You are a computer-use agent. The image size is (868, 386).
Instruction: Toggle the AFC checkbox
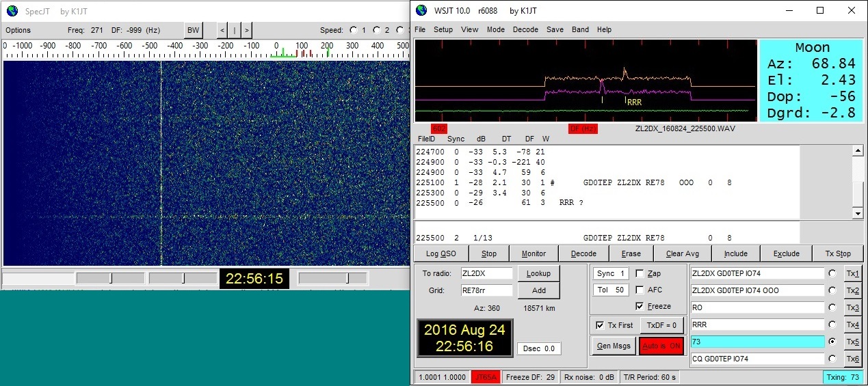pyautogui.click(x=640, y=290)
